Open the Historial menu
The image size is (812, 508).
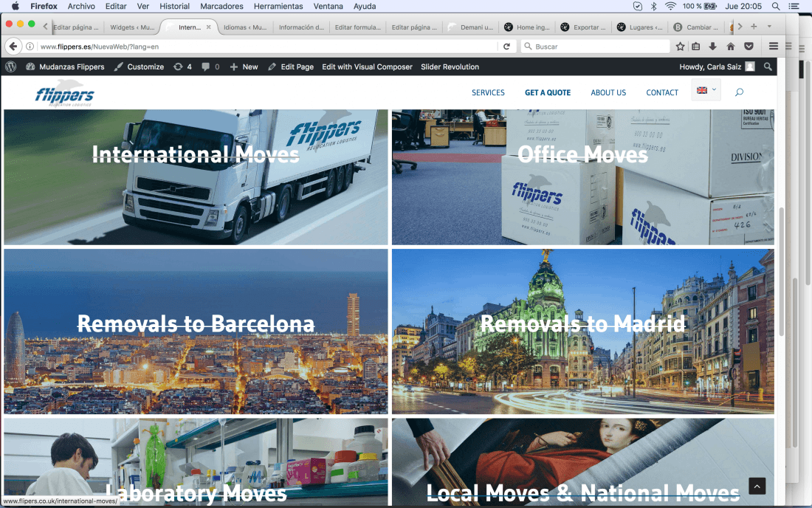click(x=174, y=6)
